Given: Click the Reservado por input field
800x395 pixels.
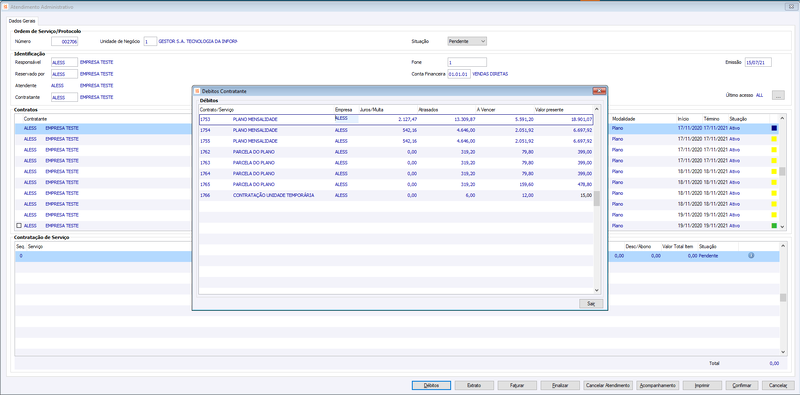Looking at the screenshot, I should 64,74.
